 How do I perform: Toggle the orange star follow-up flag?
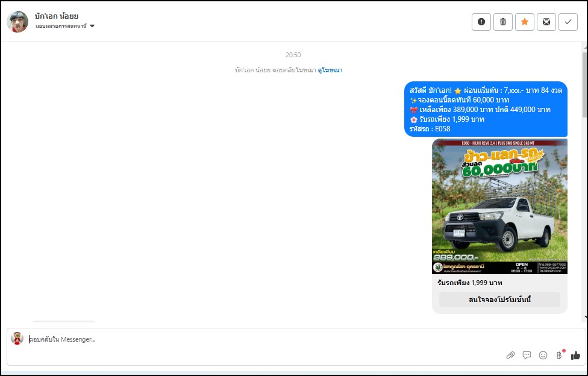[x=525, y=22]
